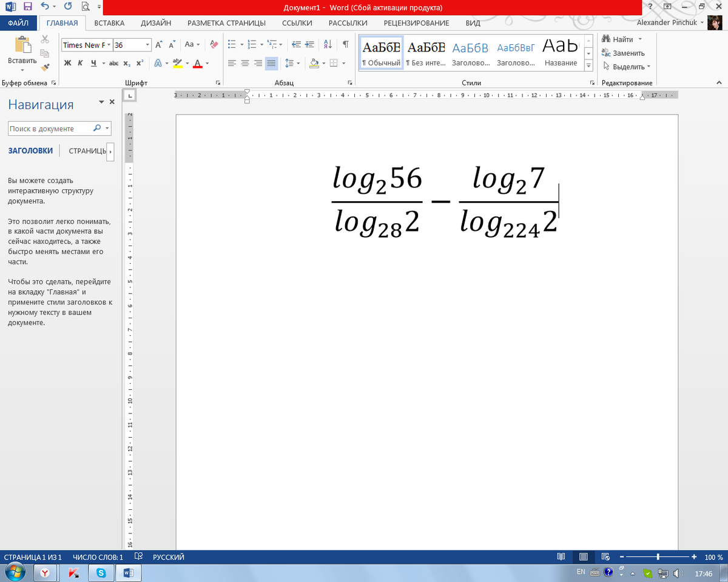
Task: Open the Вставить paste options arrow
Action: [22, 69]
